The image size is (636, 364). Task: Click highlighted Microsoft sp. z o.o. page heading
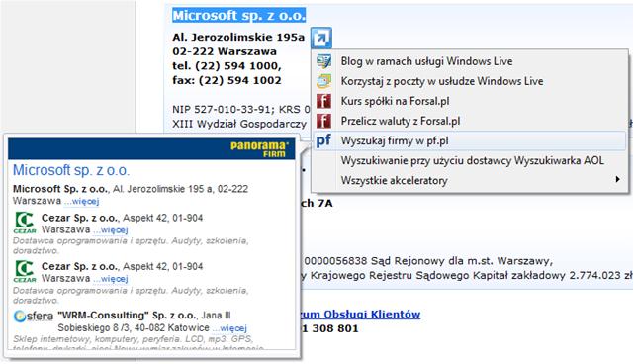(239, 16)
